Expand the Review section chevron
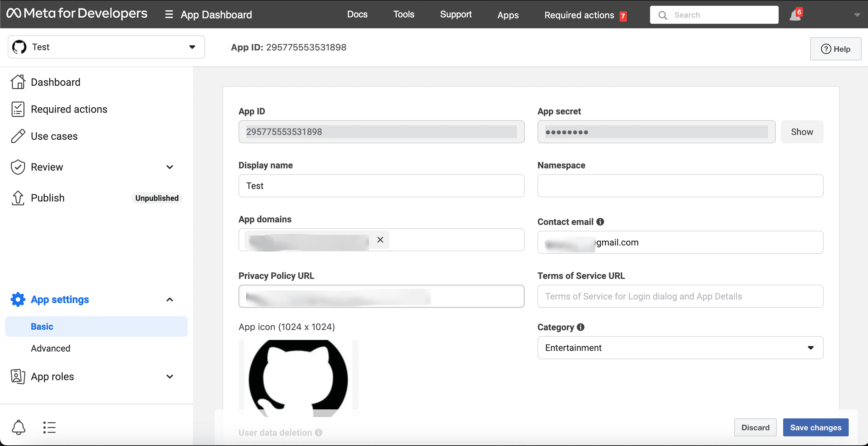This screenshot has height=446, width=868. [170, 167]
